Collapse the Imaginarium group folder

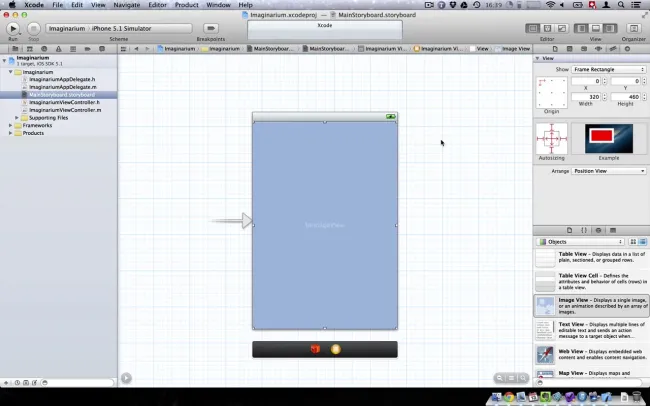(x=10, y=72)
